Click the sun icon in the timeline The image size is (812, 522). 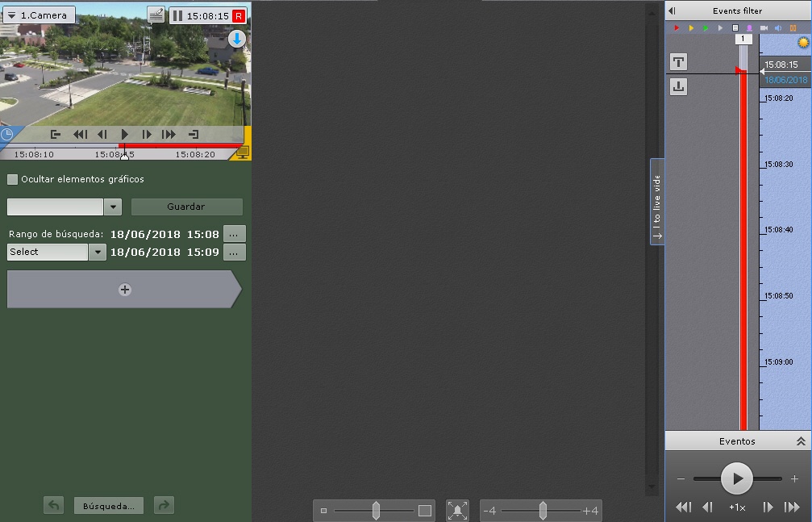[x=803, y=42]
